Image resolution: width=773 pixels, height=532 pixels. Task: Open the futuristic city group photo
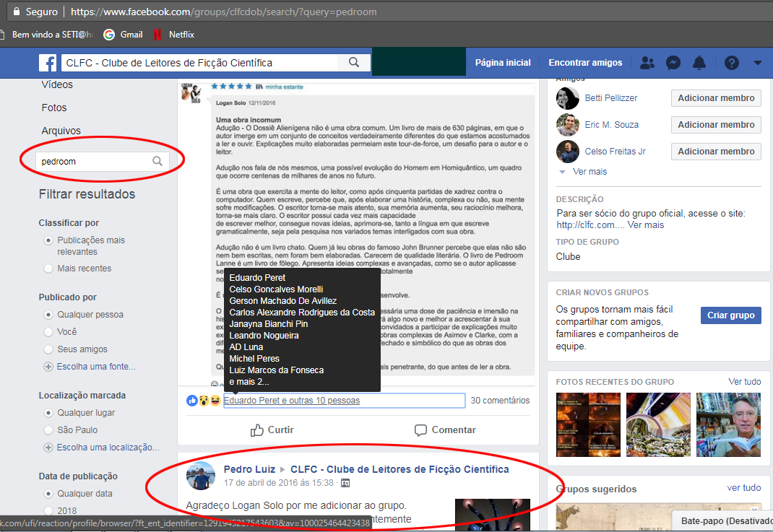tap(658, 424)
